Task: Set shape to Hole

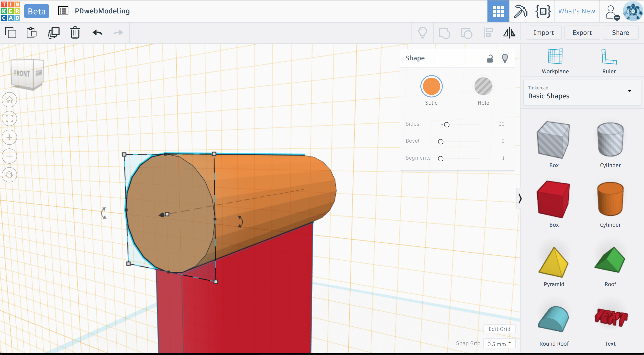Action: point(483,87)
